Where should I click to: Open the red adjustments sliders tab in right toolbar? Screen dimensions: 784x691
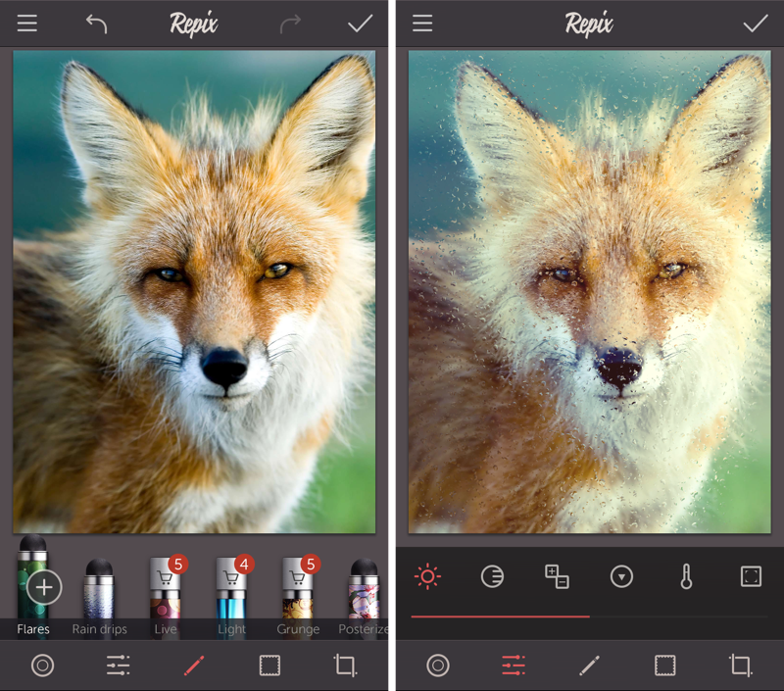coord(513,666)
